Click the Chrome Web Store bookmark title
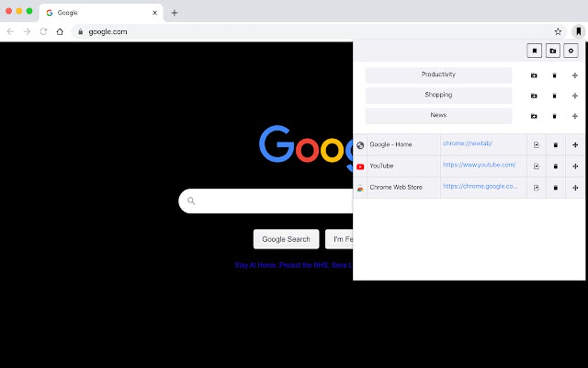588x368 pixels. pos(396,187)
